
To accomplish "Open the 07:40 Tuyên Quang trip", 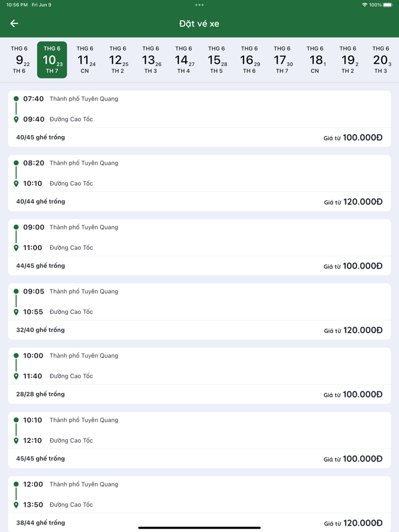I will click(x=199, y=118).
